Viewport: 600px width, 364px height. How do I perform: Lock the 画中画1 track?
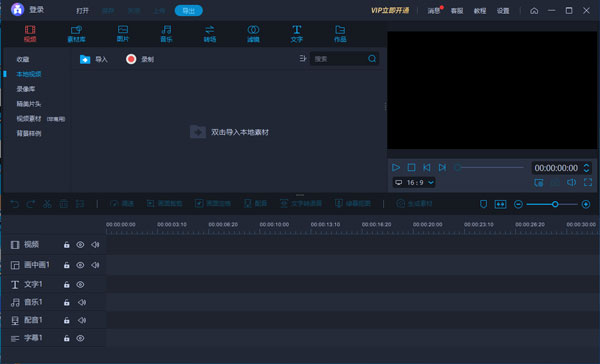coord(67,265)
